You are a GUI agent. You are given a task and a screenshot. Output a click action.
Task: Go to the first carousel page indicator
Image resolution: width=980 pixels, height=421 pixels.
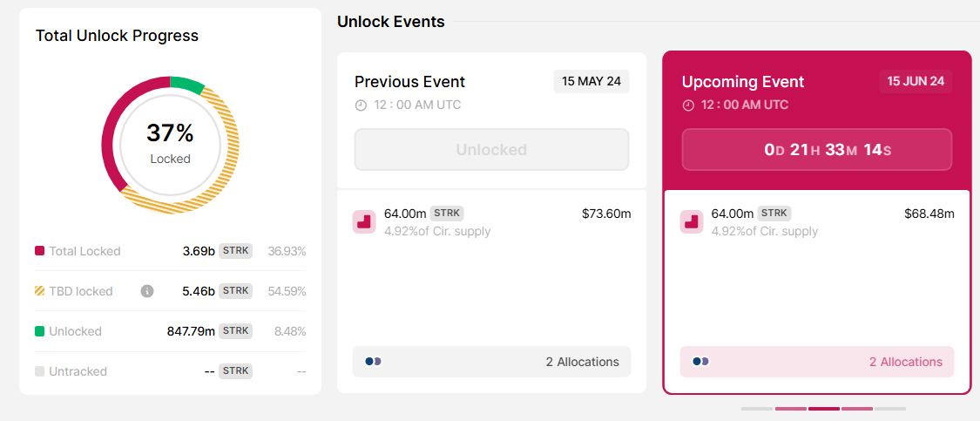tap(757, 408)
